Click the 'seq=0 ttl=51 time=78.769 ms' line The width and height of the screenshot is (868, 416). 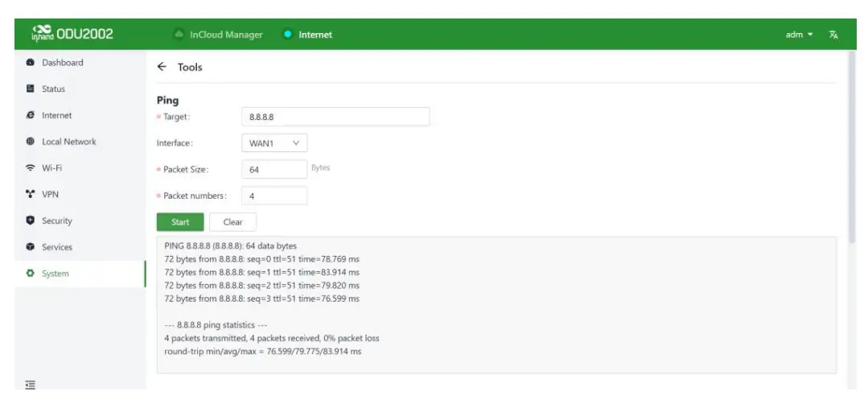261,258
